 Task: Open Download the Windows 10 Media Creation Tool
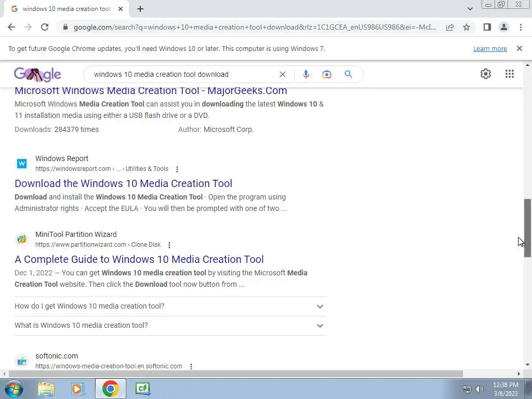click(x=123, y=183)
